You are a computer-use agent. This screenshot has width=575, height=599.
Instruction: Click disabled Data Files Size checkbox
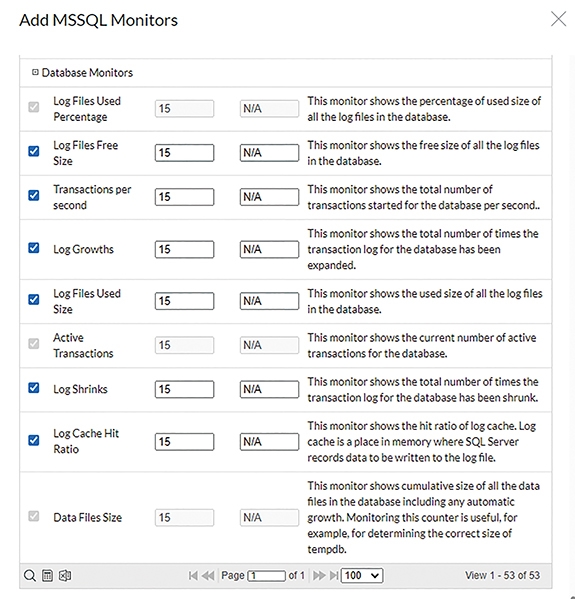click(34, 516)
